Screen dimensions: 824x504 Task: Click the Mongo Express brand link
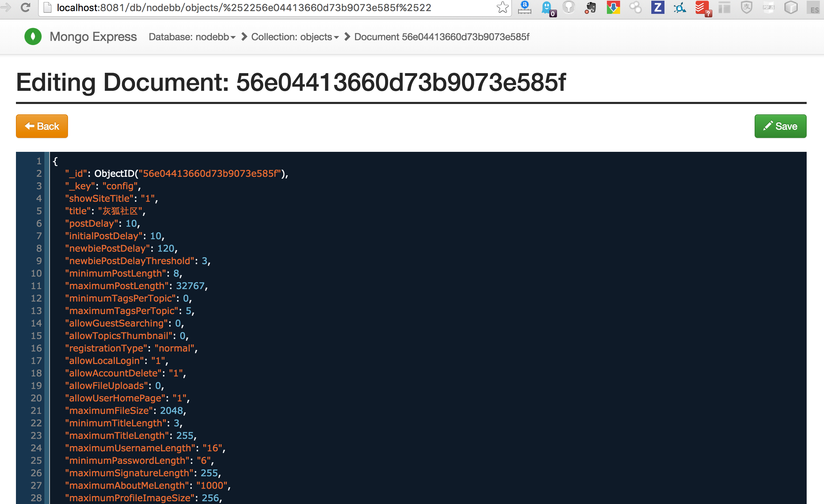point(93,37)
